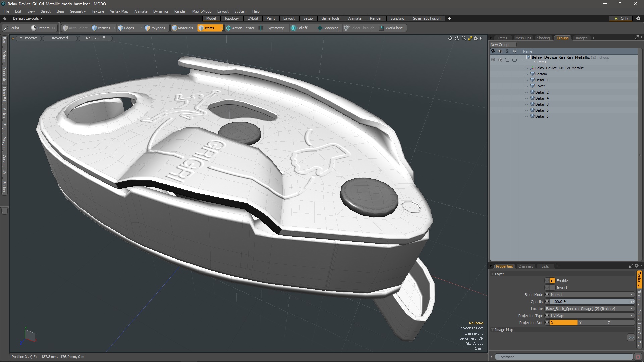Toggle visibility eye of Belay_Device group
The width and height of the screenshot is (644, 362).
(493, 60)
